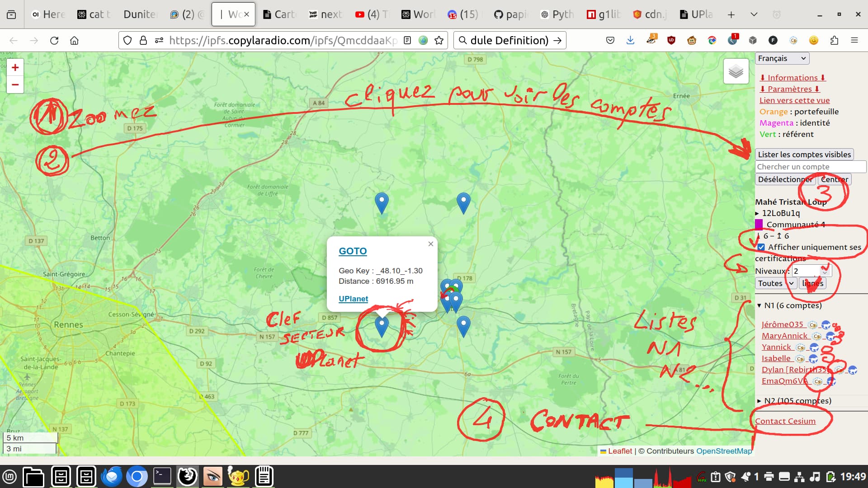The height and width of the screenshot is (488, 868).
Task: Click the browser address bar URL
Action: [283, 41]
